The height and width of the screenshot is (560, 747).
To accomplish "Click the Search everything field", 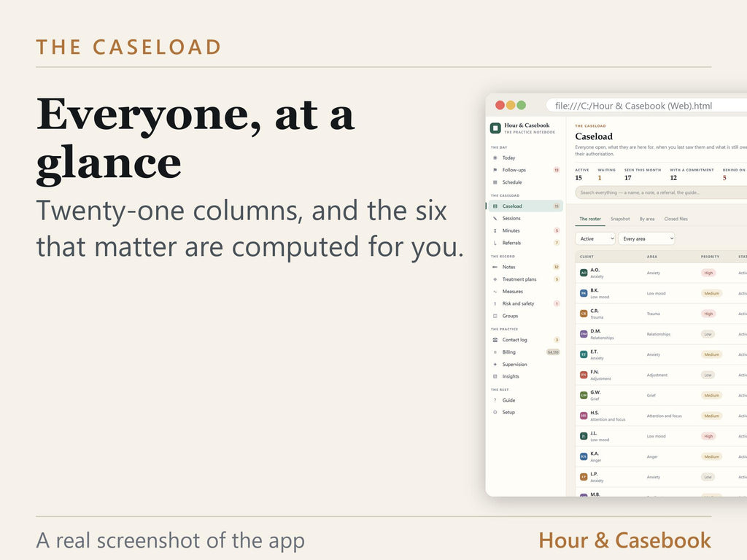I will (x=661, y=192).
